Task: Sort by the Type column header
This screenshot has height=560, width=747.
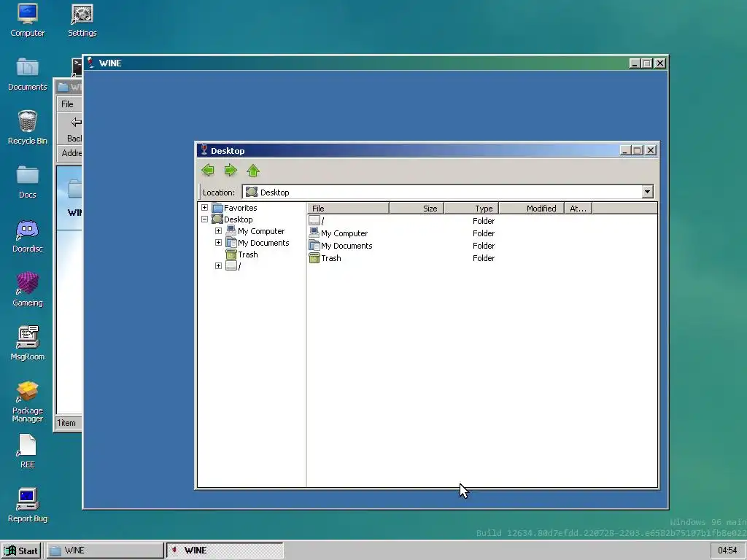Action: [x=471, y=208]
